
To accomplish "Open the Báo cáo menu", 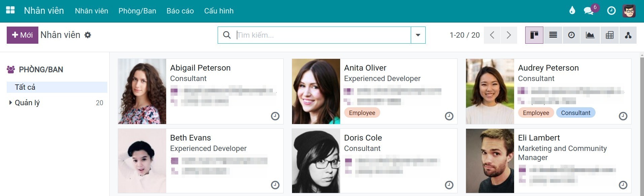I will tap(180, 11).
